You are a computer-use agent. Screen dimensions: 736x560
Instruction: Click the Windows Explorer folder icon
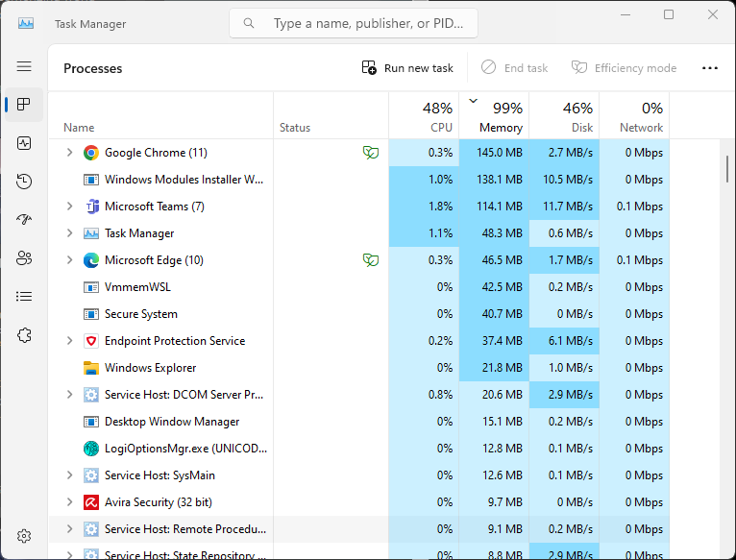point(91,368)
